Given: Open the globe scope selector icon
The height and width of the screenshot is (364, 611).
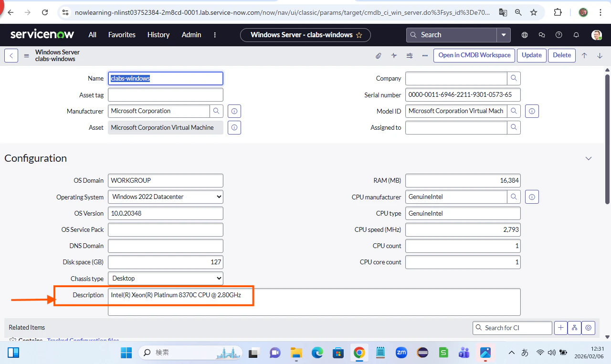Looking at the screenshot, I should [x=525, y=35].
